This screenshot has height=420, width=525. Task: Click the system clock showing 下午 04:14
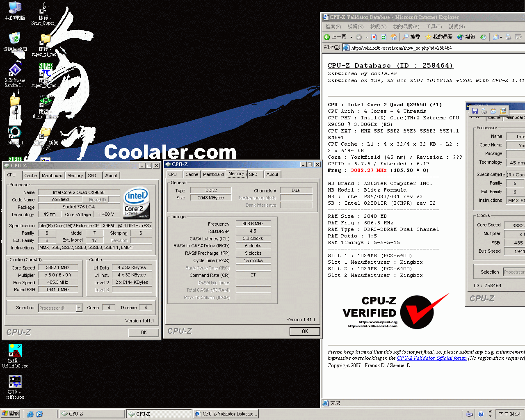(509, 414)
